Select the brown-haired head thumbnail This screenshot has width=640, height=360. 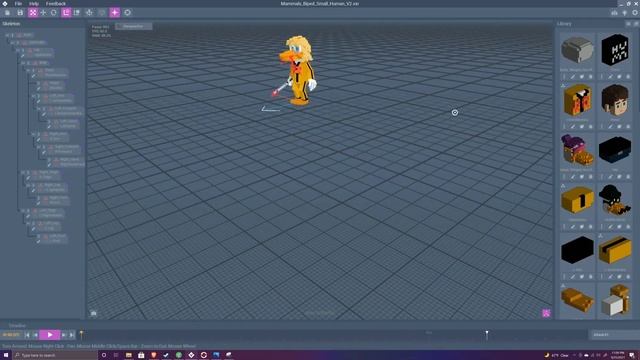tap(615, 100)
